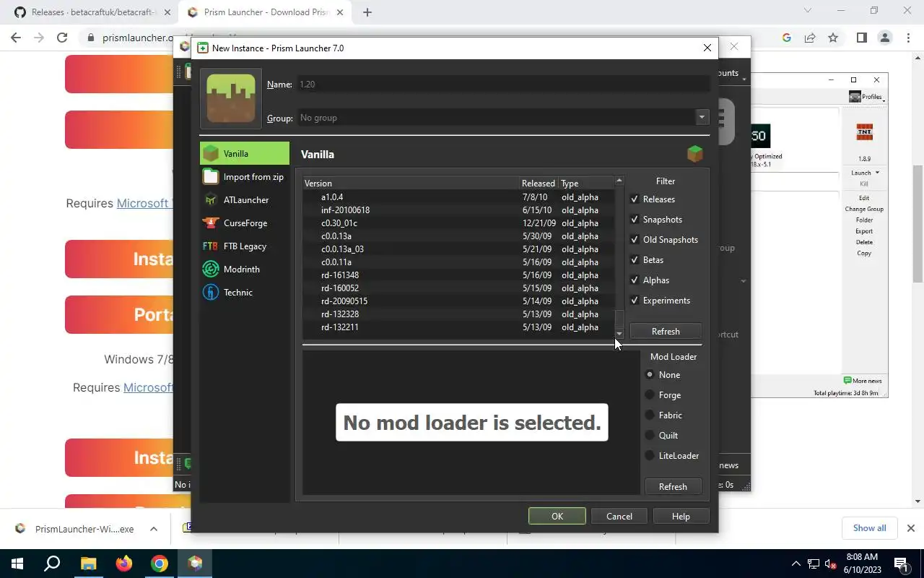Click the Vanilla cube icon beside header
This screenshot has width=924, height=578.
point(694,153)
